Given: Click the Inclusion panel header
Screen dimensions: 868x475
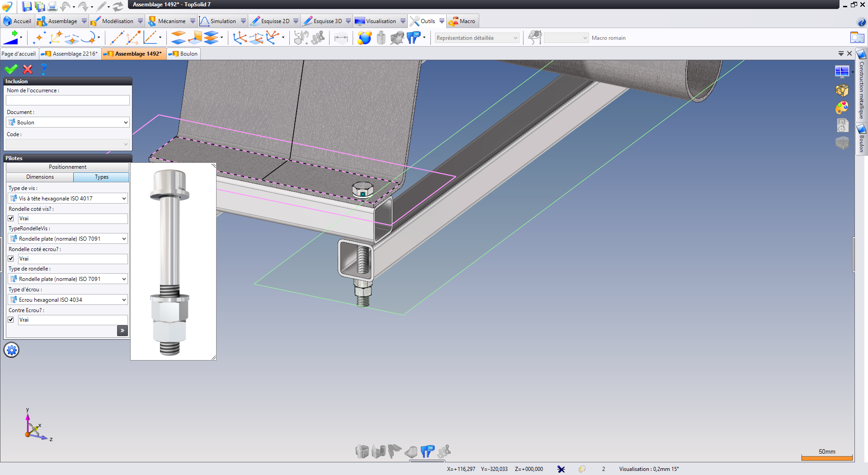Looking at the screenshot, I should pyautogui.click(x=68, y=81).
